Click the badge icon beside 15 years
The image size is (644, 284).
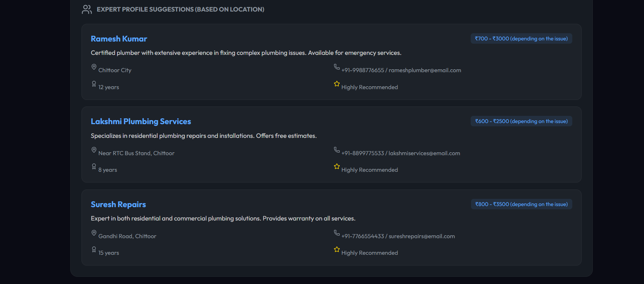[94, 249]
